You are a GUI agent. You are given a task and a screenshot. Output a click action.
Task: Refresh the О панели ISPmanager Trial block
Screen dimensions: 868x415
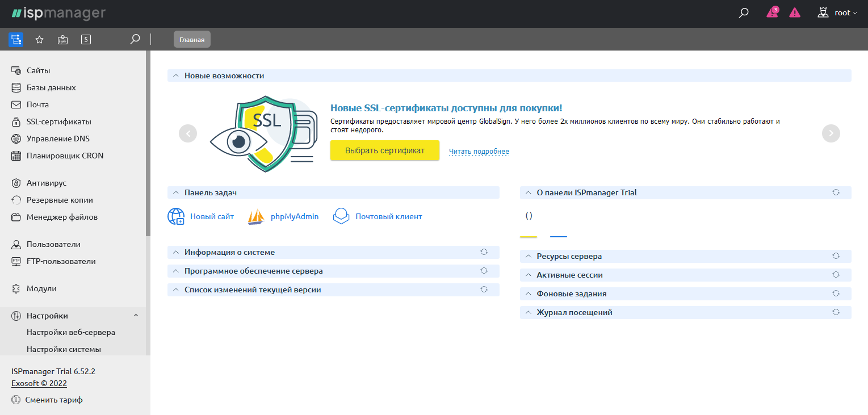pyautogui.click(x=836, y=192)
